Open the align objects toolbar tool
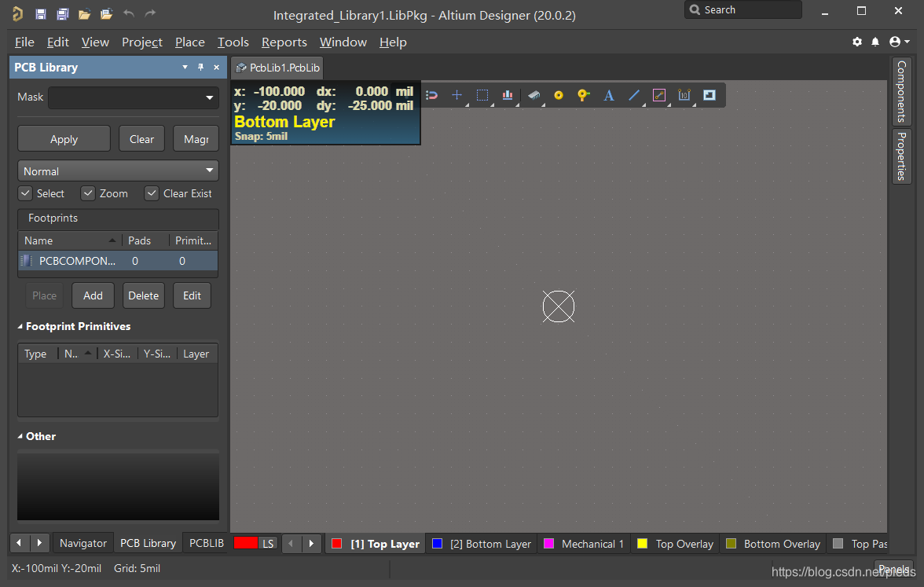Image resolution: width=924 pixels, height=587 pixels. 508,95
